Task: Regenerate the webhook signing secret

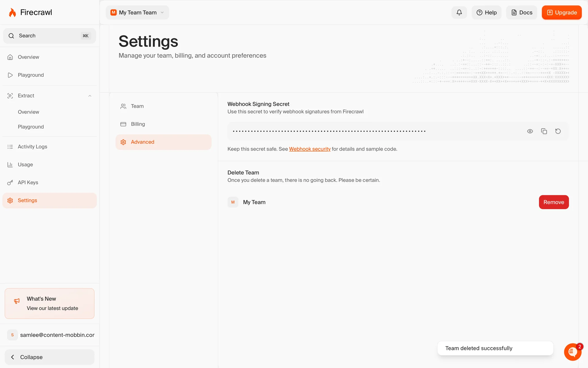Action: 558,131
